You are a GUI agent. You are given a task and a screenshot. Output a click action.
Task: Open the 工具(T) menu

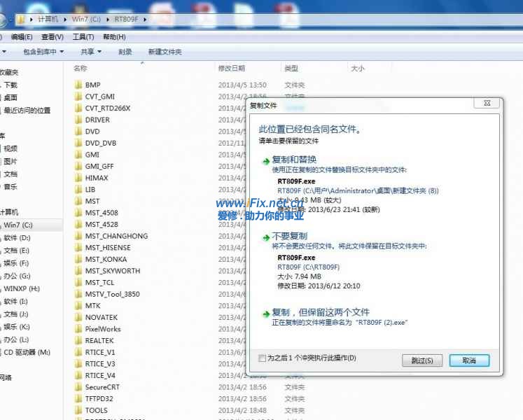pos(83,37)
